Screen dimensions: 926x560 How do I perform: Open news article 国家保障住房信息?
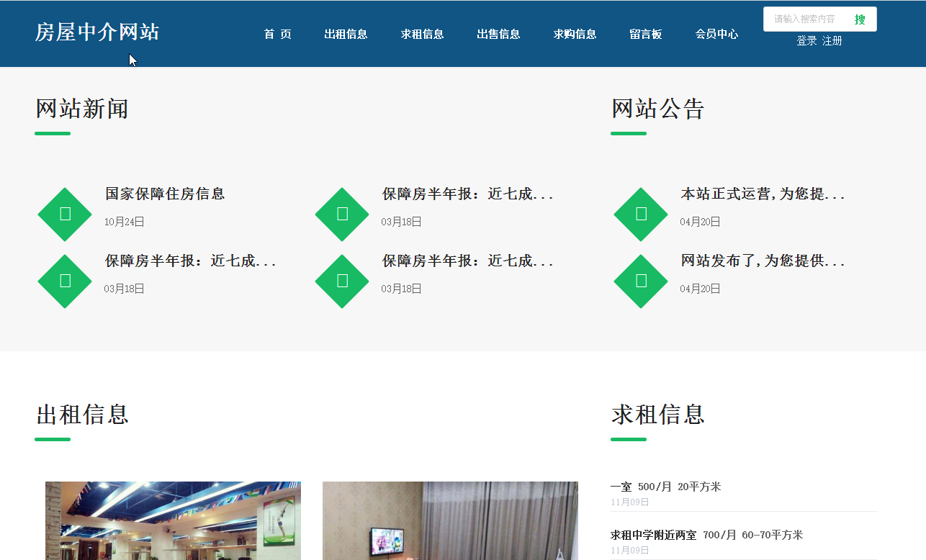click(165, 194)
